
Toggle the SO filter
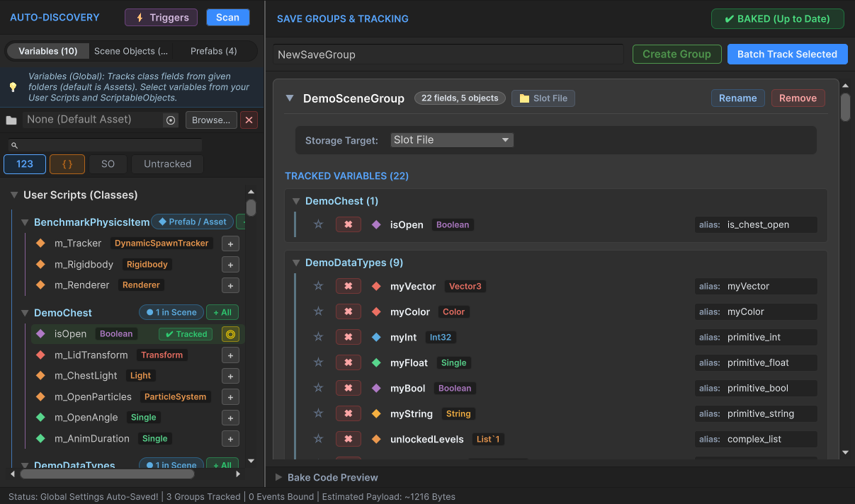point(108,164)
